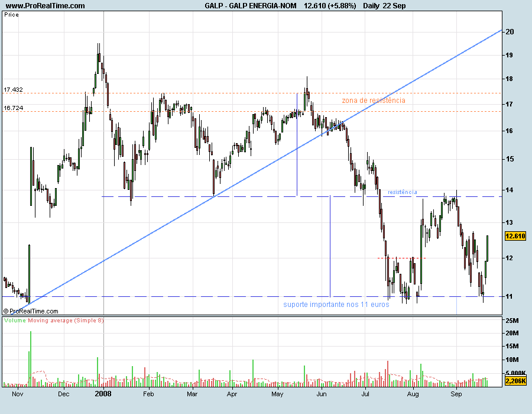Image resolution: width=532 pixels, height=414 pixels.
Task: Click the 'zona de resistência' annotation
Action: (374, 101)
